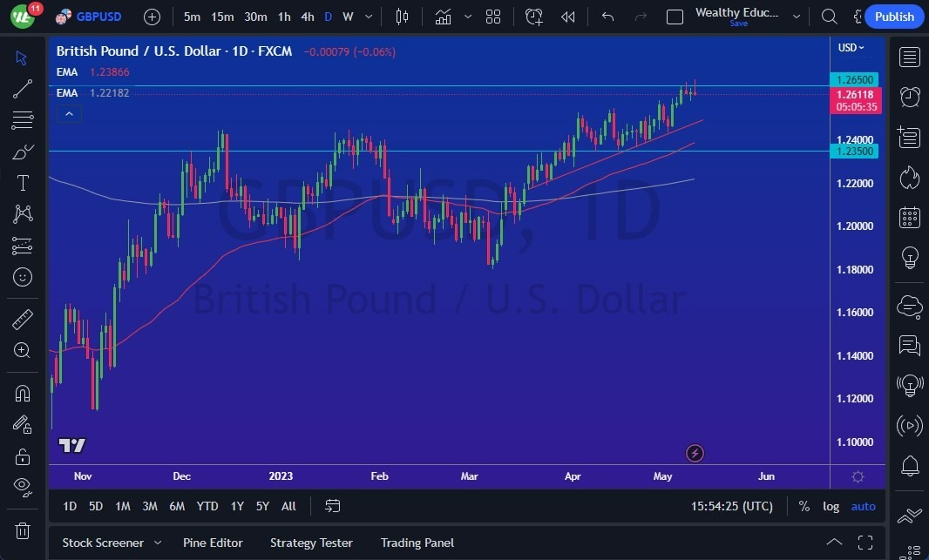Open the trash icon to remove drawings
This screenshot has width=929, height=560.
coord(22,530)
